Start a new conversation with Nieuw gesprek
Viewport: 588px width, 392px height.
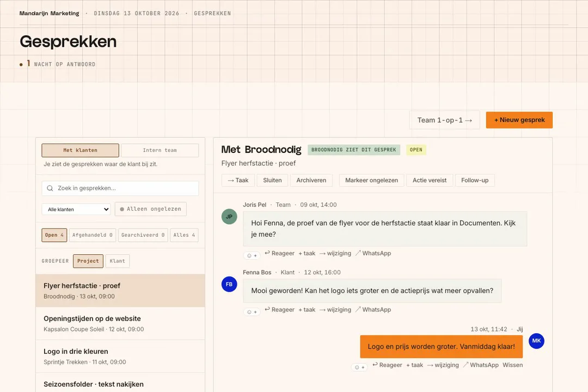coord(519,120)
